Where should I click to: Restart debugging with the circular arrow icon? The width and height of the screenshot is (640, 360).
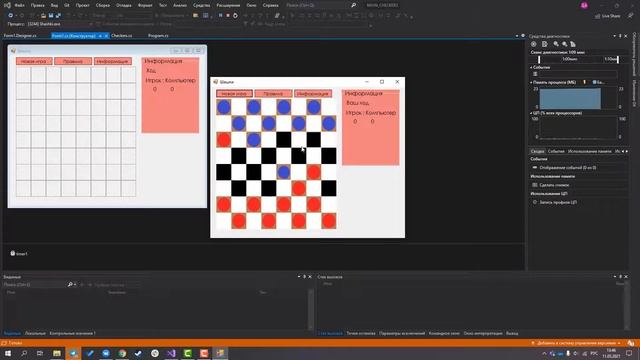pos(235,16)
